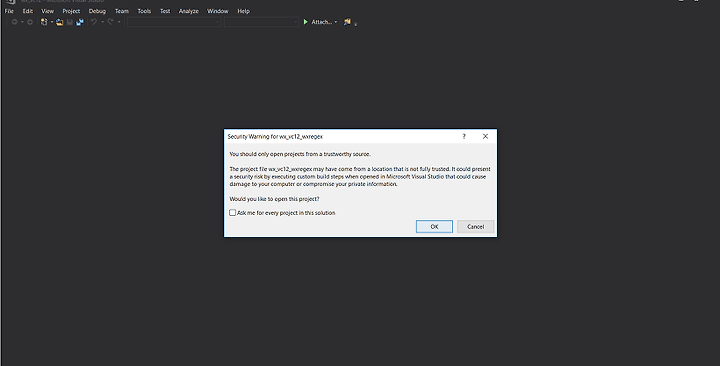Open the Project menu
Viewport: 720px width, 366px height.
click(x=71, y=11)
